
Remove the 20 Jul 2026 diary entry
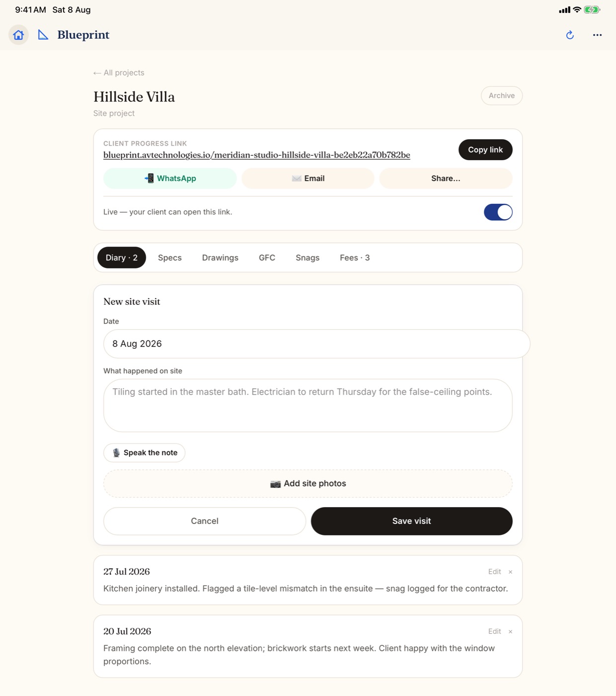click(510, 631)
